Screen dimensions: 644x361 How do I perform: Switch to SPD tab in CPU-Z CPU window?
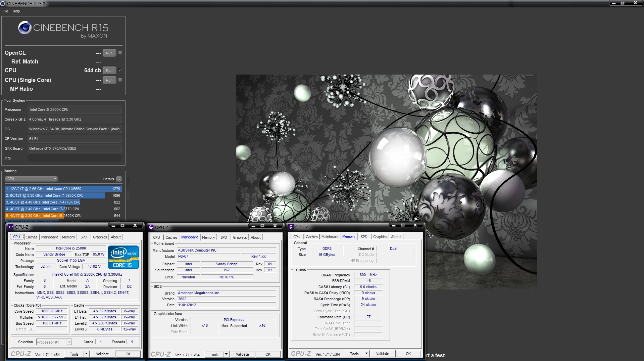coord(84,237)
